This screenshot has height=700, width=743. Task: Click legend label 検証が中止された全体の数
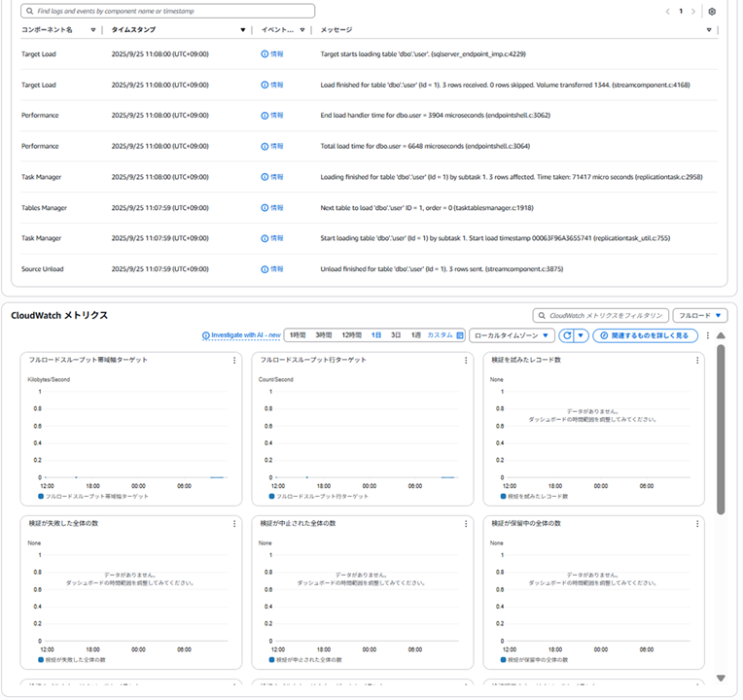click(309, 660)
